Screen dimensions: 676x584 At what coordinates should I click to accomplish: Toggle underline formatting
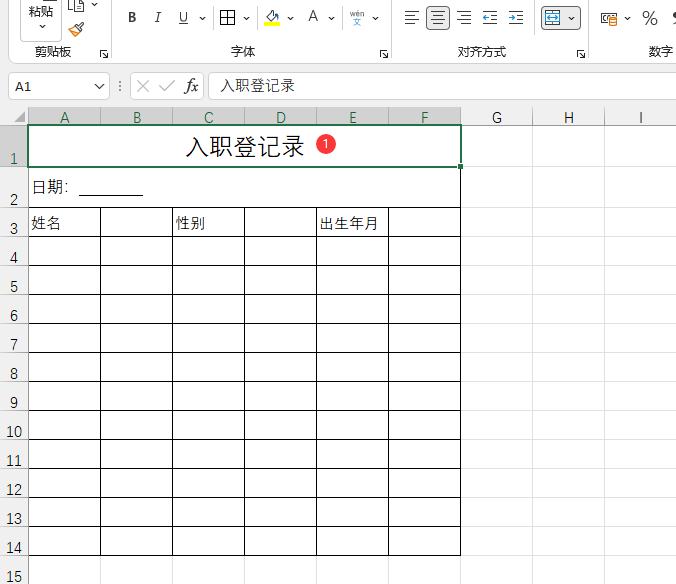click(183, 18)
